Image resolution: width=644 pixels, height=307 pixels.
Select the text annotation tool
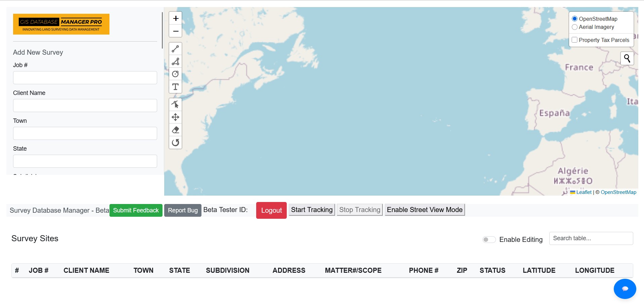[175, 87]
